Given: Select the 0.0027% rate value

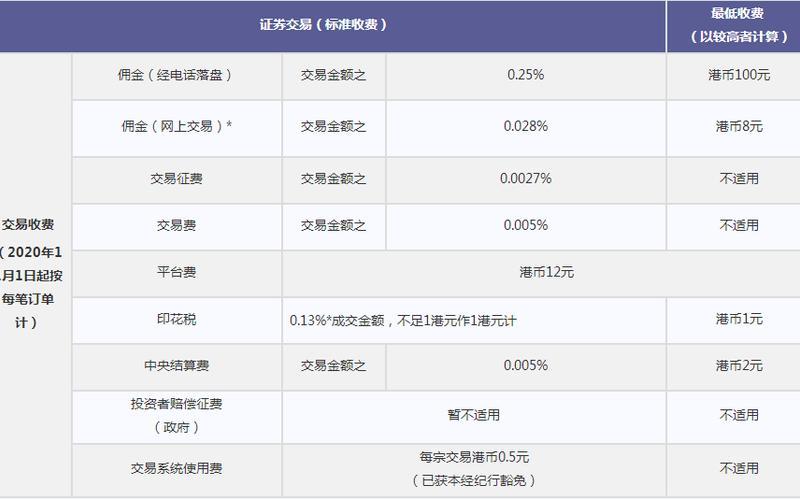Looking at the screenshot, I should tap(526, 179).
